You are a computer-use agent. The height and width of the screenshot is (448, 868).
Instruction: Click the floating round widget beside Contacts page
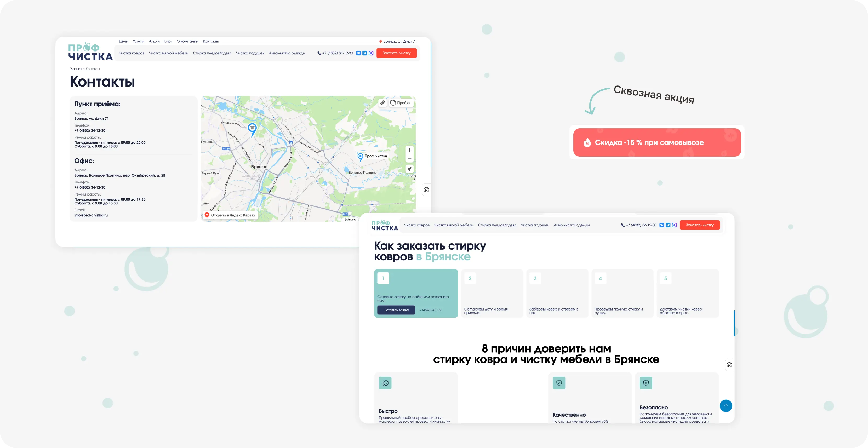point(426,190)
